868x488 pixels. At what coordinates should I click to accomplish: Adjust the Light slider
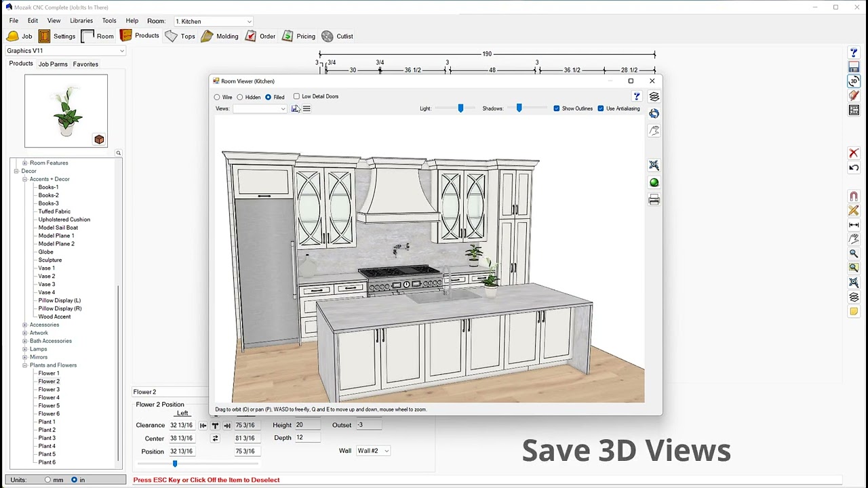460,108
